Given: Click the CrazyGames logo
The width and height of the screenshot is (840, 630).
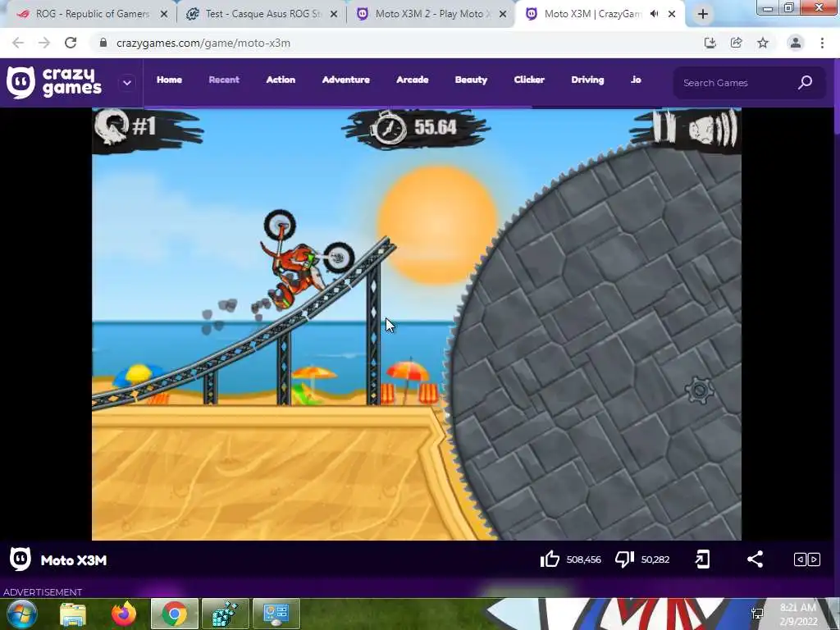Looking at the screenshot, I should 54,83.
